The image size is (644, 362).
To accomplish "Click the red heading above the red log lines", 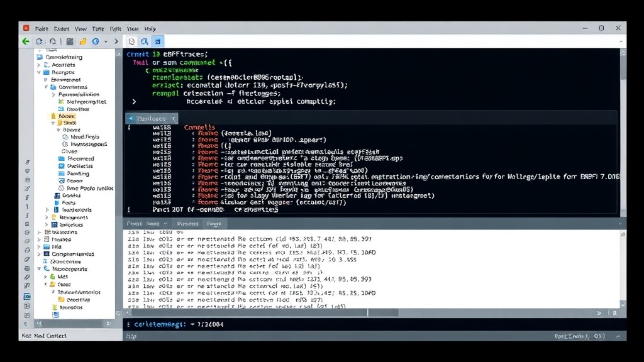I will [199, 127].
